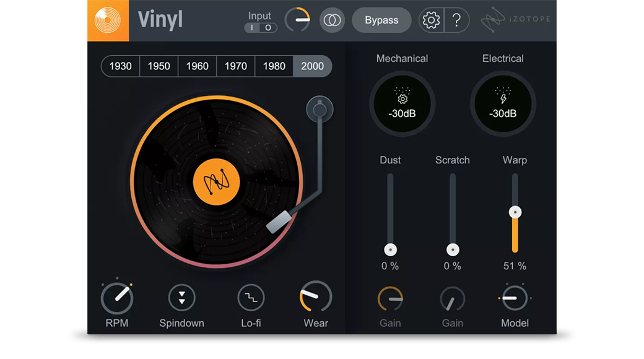Select the 1980 era tab

274,66
